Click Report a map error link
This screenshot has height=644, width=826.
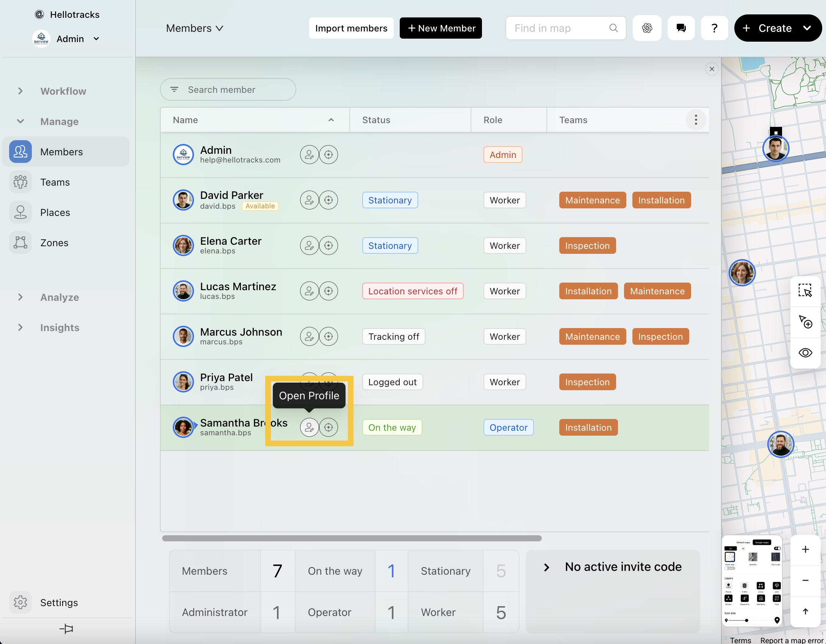point(792,640)
